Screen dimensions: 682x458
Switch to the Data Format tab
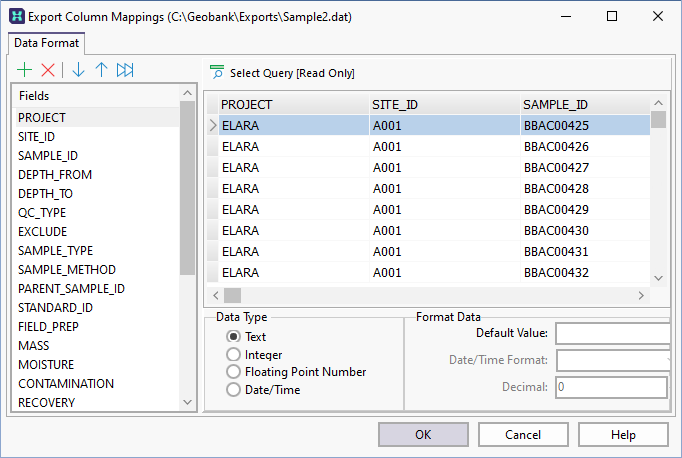click(48, 43)
